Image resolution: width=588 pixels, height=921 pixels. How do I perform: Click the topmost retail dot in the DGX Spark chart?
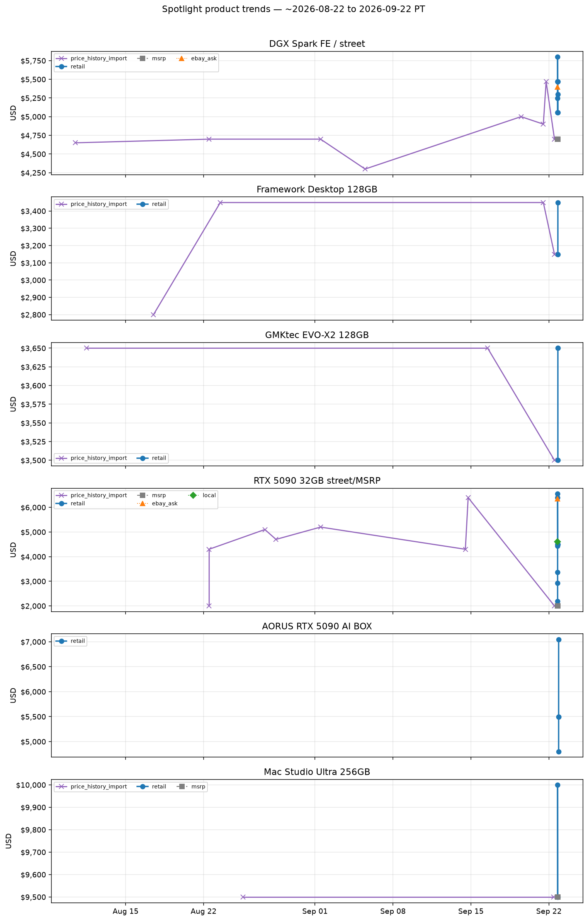[557, 57]
